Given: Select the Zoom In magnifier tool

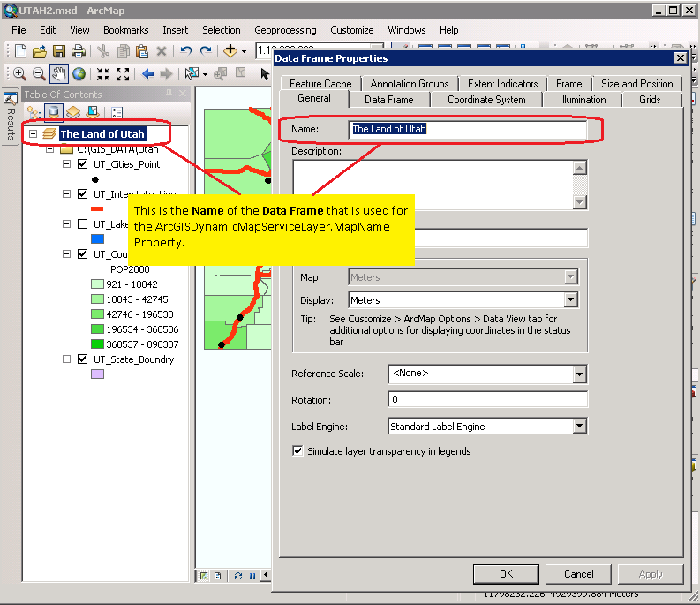Looking at the screenshot, I should (19, 73).
